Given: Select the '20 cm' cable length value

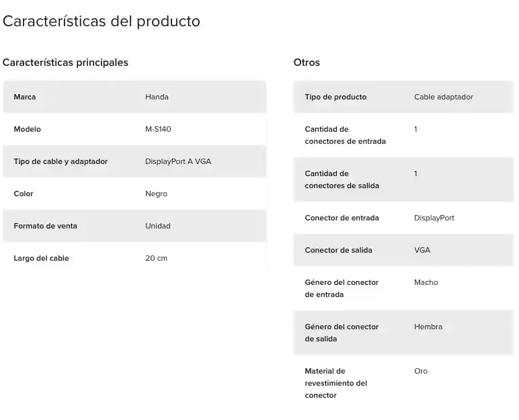Looking at the screenshot, I should pyautogui.click(x=156, y=258).
